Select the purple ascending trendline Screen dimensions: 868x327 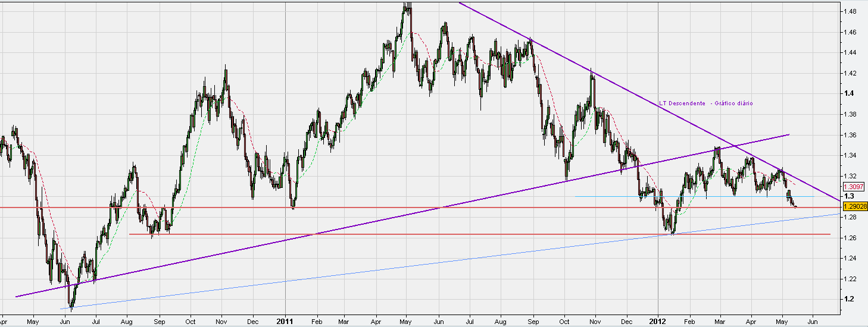click(x=402, y=215)
